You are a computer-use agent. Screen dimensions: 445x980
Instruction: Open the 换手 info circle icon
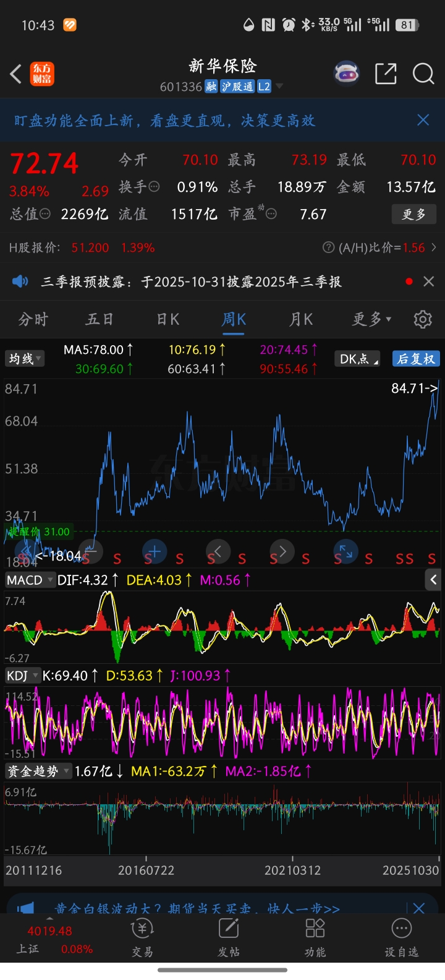point(155,187)
